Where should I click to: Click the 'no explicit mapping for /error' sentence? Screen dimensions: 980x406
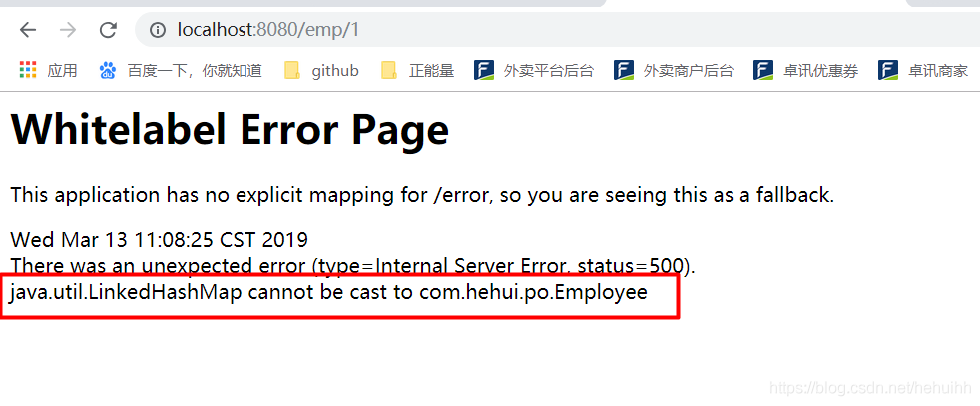[422, 195]
